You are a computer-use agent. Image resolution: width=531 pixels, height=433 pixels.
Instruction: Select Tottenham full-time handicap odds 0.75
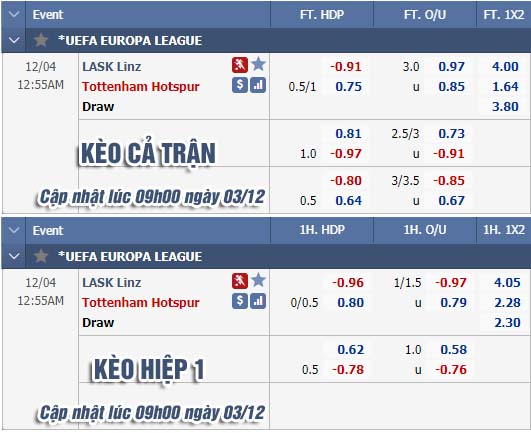pos(348,86)
